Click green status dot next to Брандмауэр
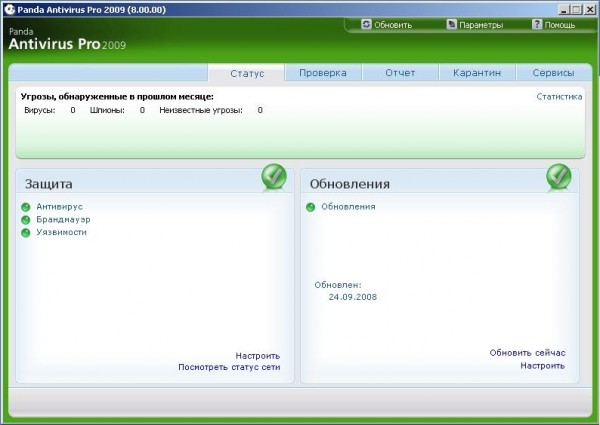The height and width of the screenshot is (425, 600). 26,220
